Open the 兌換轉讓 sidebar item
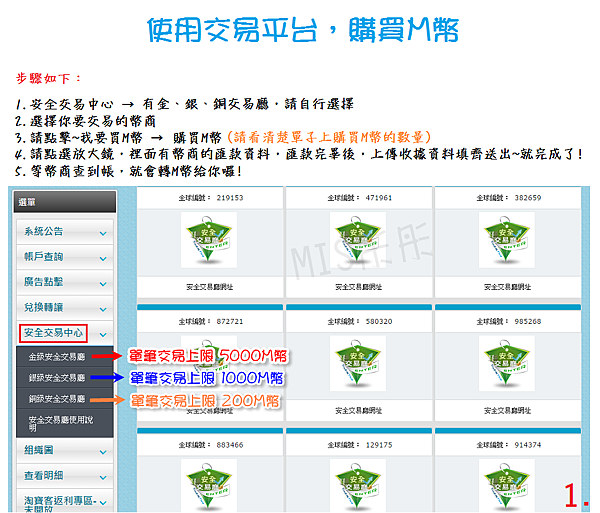 (65, 308)
